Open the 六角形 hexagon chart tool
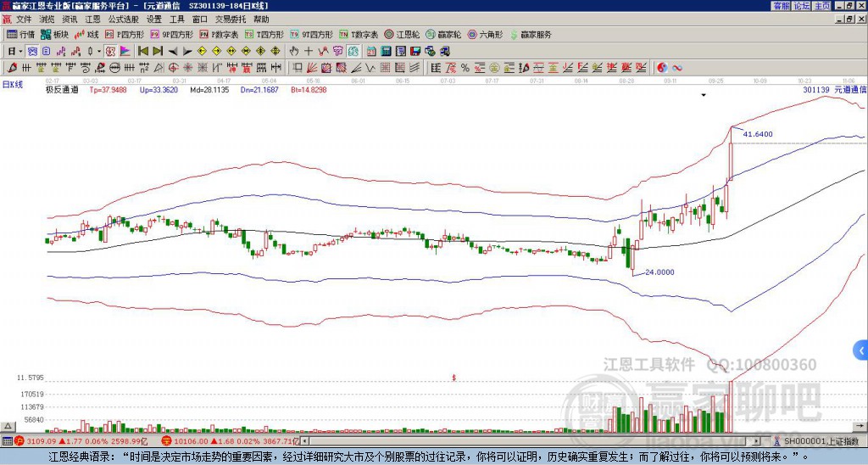 [485, 34]
